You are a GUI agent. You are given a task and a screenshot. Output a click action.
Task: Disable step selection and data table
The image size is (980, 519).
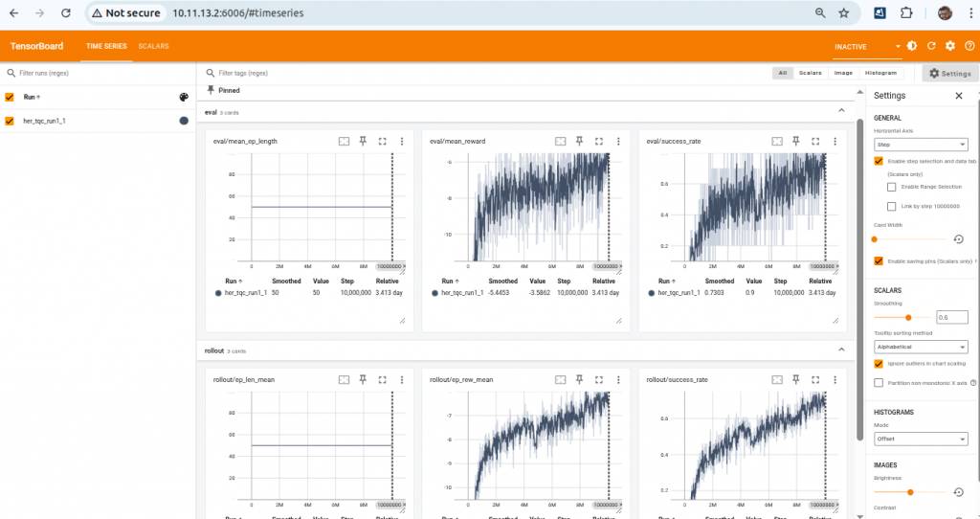coord(879,161)
